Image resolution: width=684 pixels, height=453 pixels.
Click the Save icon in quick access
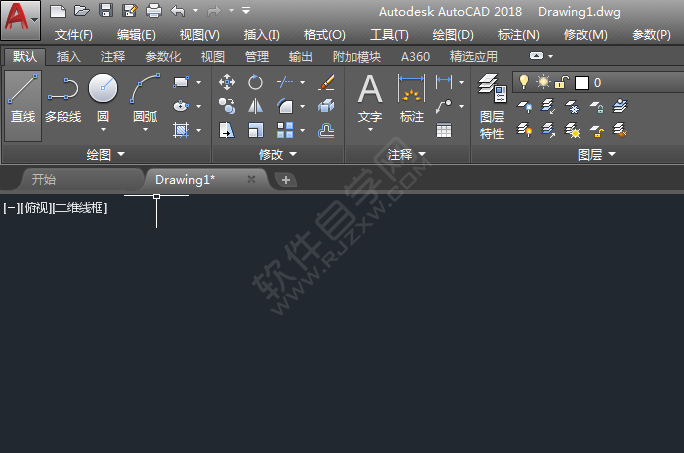pyautogui.click(x=106, y=10)
